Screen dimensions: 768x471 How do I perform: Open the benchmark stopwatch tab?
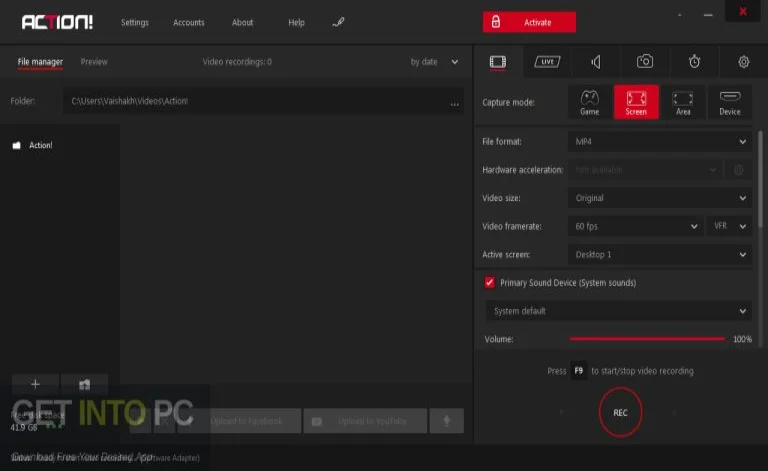[694, 62]
